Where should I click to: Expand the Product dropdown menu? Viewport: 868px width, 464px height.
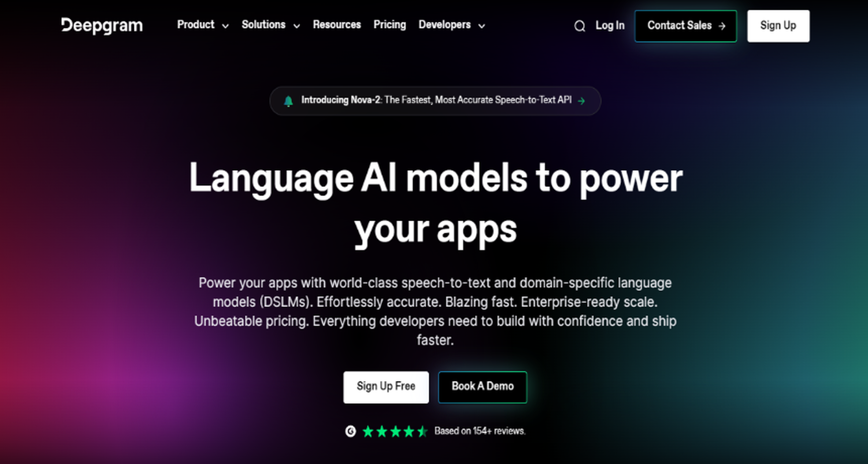click(x=202, y=25)
